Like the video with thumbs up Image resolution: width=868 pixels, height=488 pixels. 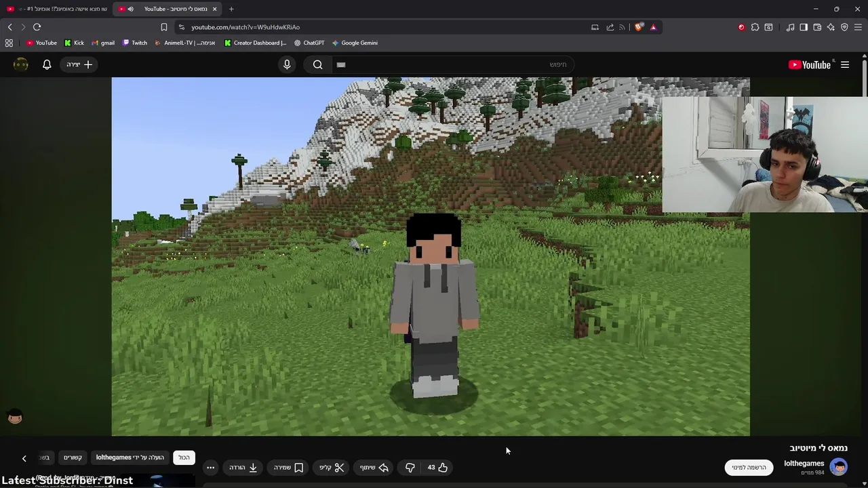(437, 468)
